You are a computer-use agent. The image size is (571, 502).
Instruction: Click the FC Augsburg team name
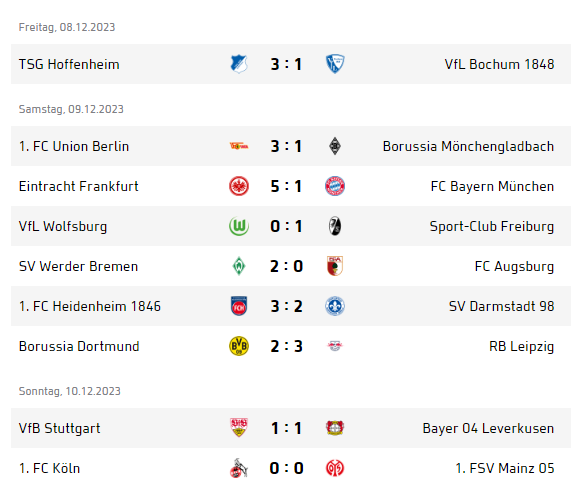[x=514, y=266]
